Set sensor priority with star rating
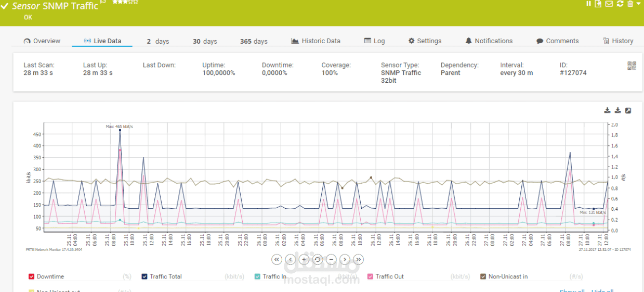 tap(125, 2)
